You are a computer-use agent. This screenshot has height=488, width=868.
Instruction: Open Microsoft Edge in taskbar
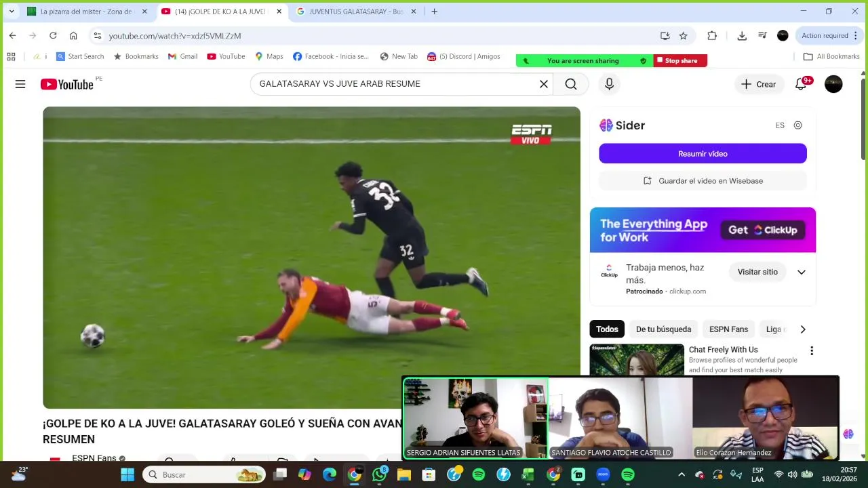point(330,474)
